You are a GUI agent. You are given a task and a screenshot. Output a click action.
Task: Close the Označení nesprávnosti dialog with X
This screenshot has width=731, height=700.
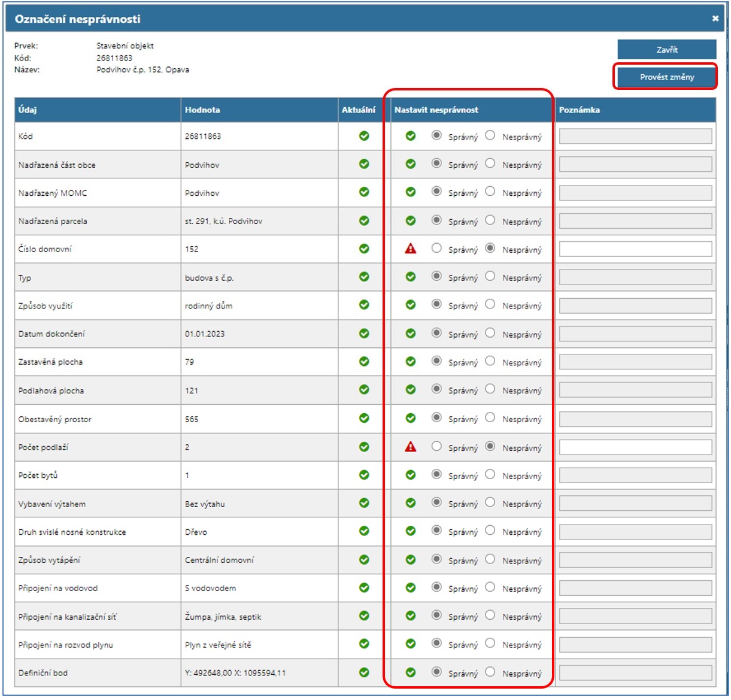715,19
